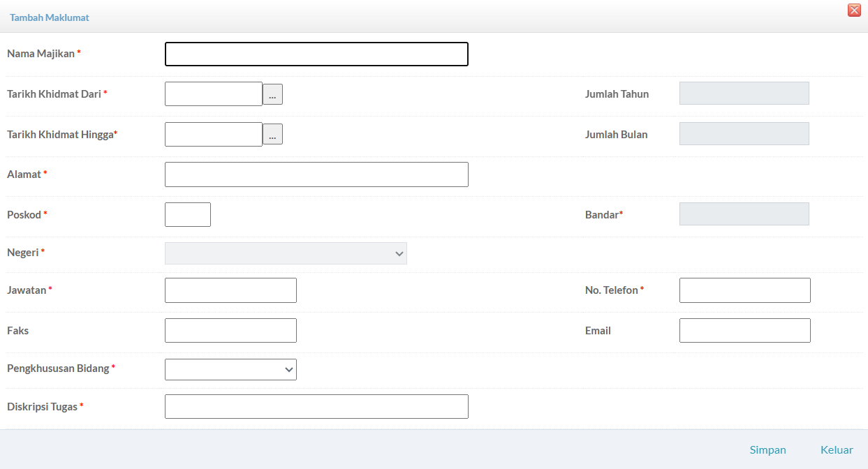Focus the Nama Majikan text field
The width and height of the screenshot is (868, 469).
316,54
